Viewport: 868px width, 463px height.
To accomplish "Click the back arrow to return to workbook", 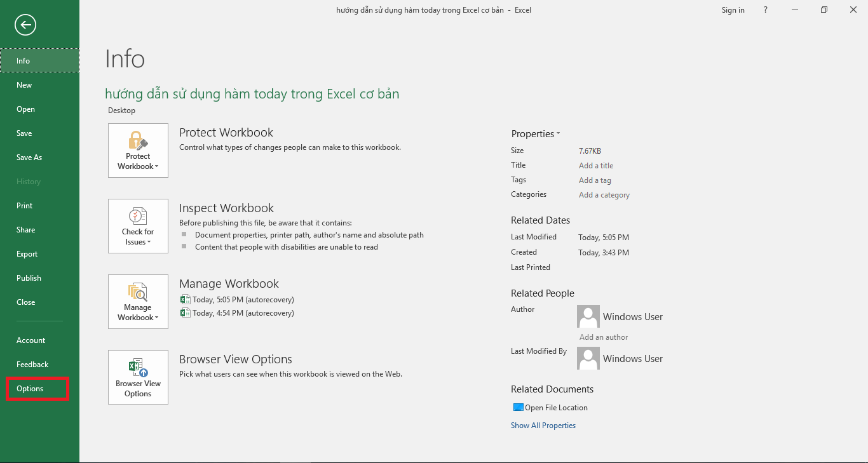I will pyautogui.click(x=25, y=25).
